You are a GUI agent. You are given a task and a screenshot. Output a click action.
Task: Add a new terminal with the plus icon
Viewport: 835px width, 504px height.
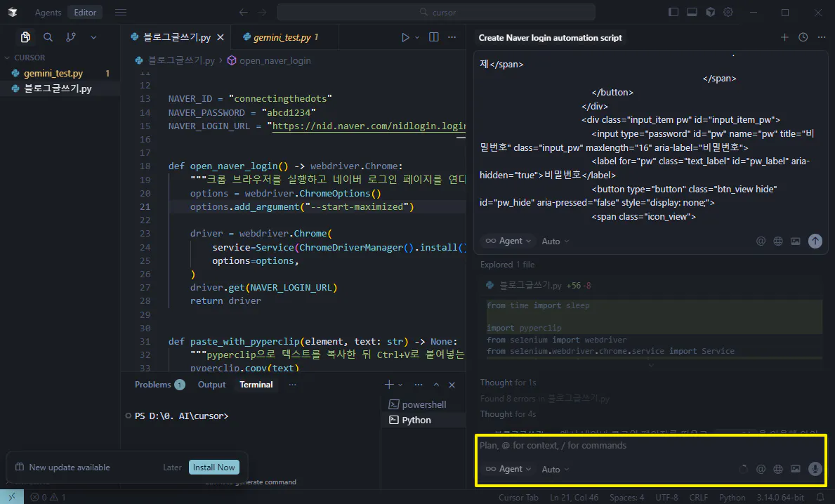coord(389,384)
